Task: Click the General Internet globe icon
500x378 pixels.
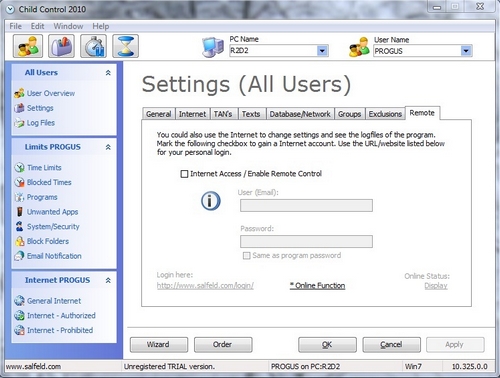Action: pos(19,301)
